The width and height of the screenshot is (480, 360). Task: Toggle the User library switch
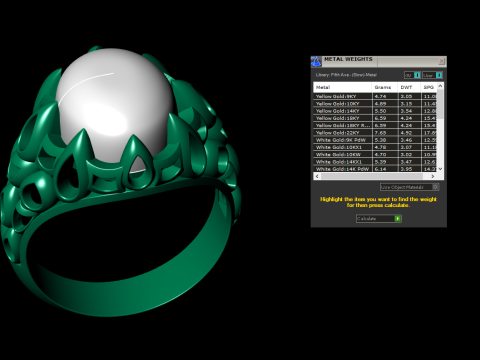[x=433, y=75]
